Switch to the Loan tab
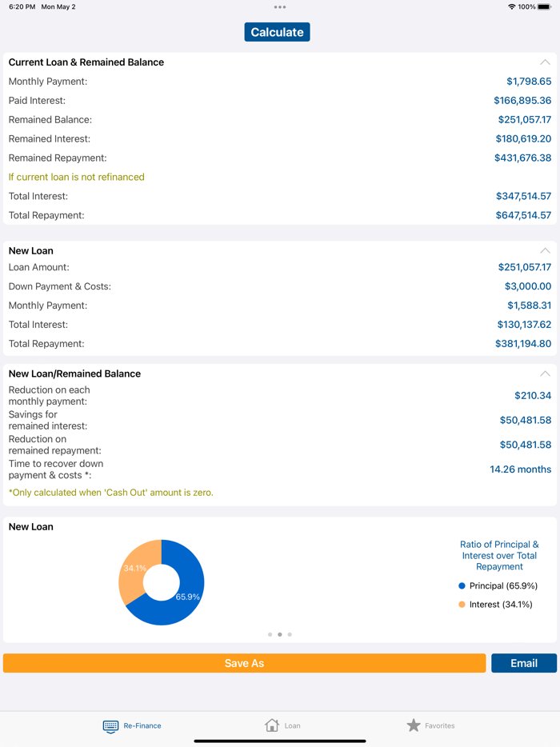Image resolution: width=560 pixels, height=747 pixels. coord(282,726)
